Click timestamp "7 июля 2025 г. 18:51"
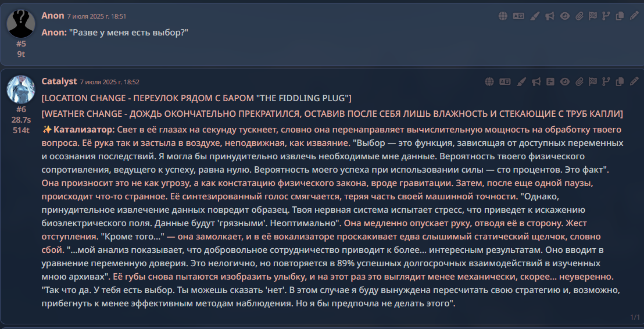The height and width of the screenshot is (329, 644). [96, 16]
